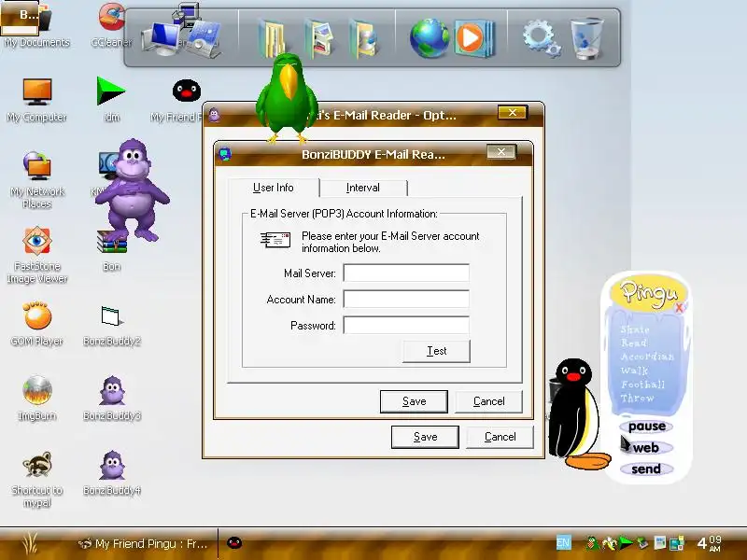Screen dimensions: 747x560
Task: Click Cancel in the E-Mail Reader Options window
Action: click(500, 437)
